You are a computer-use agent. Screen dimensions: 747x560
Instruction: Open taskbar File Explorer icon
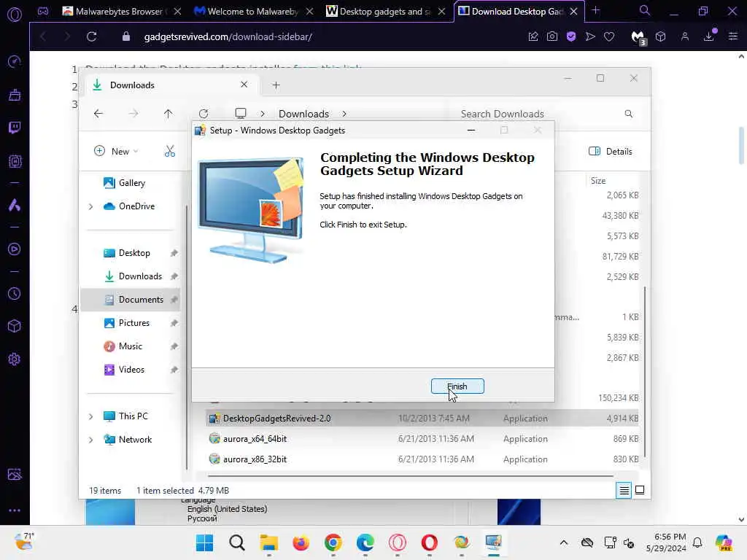[x=268, y=542]
